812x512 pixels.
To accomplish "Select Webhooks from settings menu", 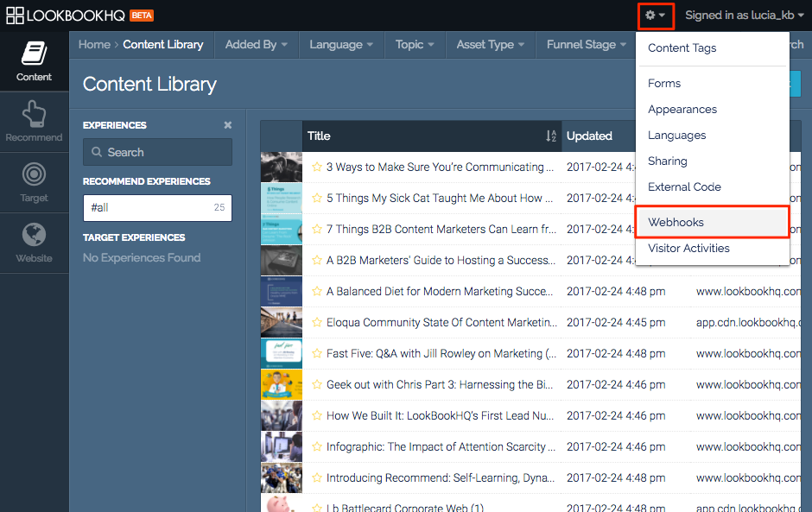I will point(712,222).
